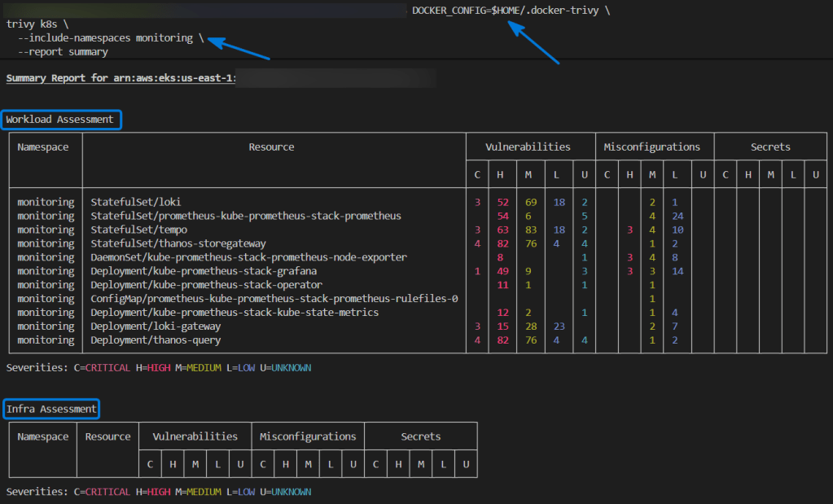
Task: Click DaemonSet/kube-prometheus-stack-prometheus-node-exporter resource
Action: [248, 257]
